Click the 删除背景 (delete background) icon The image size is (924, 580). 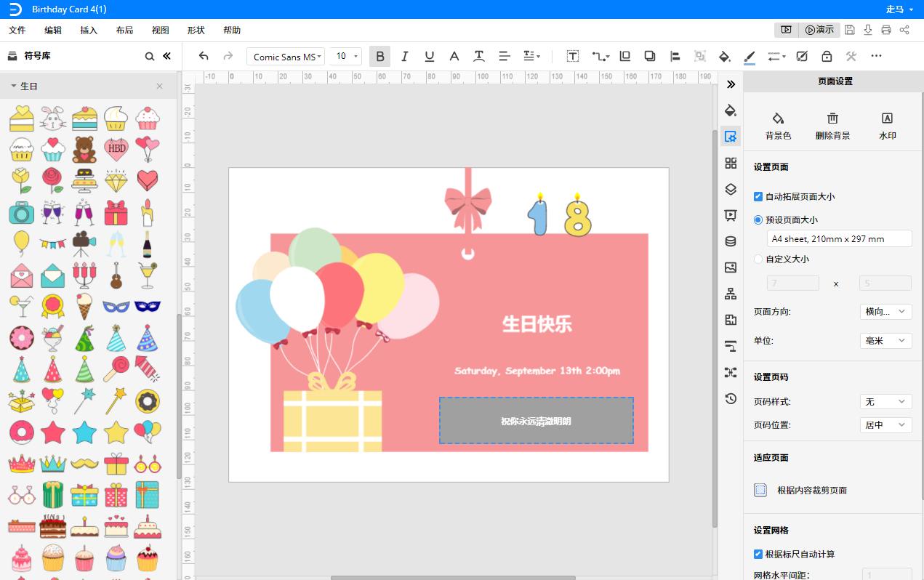832,125
